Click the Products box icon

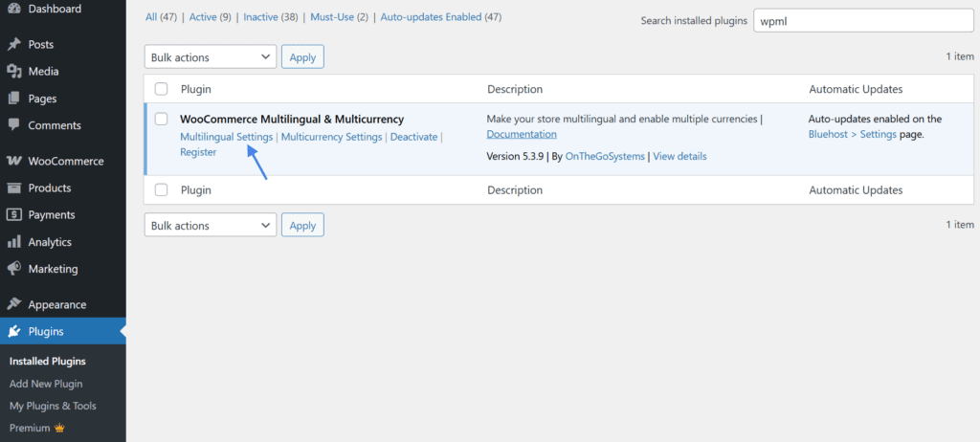13,188
